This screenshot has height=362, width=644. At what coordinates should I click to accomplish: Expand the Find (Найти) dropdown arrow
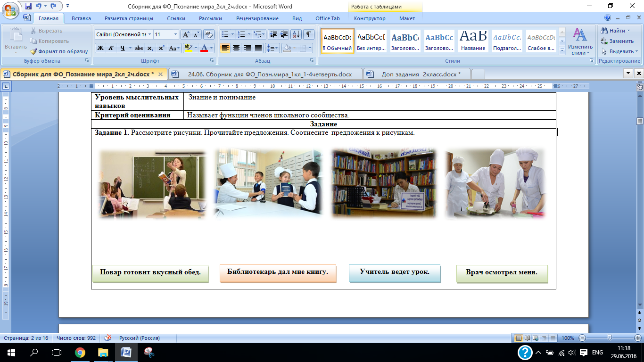(x=628, y=31)
